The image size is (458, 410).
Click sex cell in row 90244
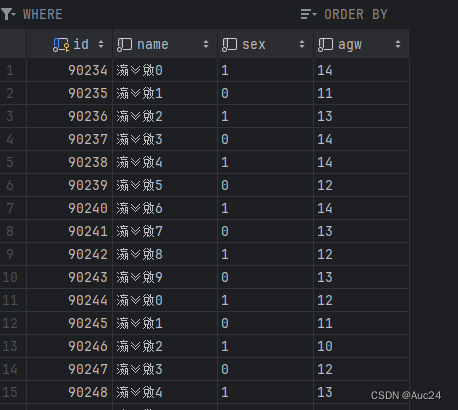pyautogui.click(x=265, y=300)
